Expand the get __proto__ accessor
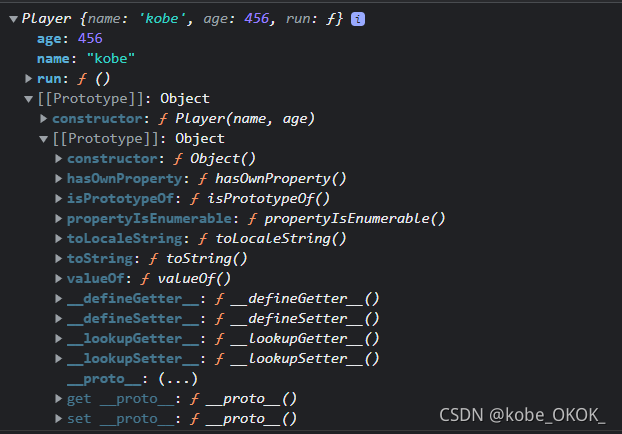Viewport: 622px width, 434px height. point(59,398)
